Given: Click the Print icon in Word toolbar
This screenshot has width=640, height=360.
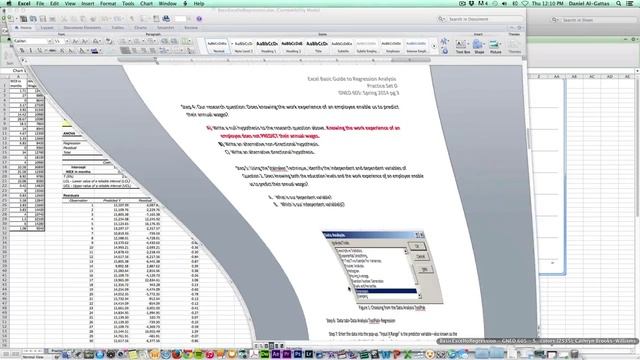Looking at the screenshot, I should click(x=52, y=19).
